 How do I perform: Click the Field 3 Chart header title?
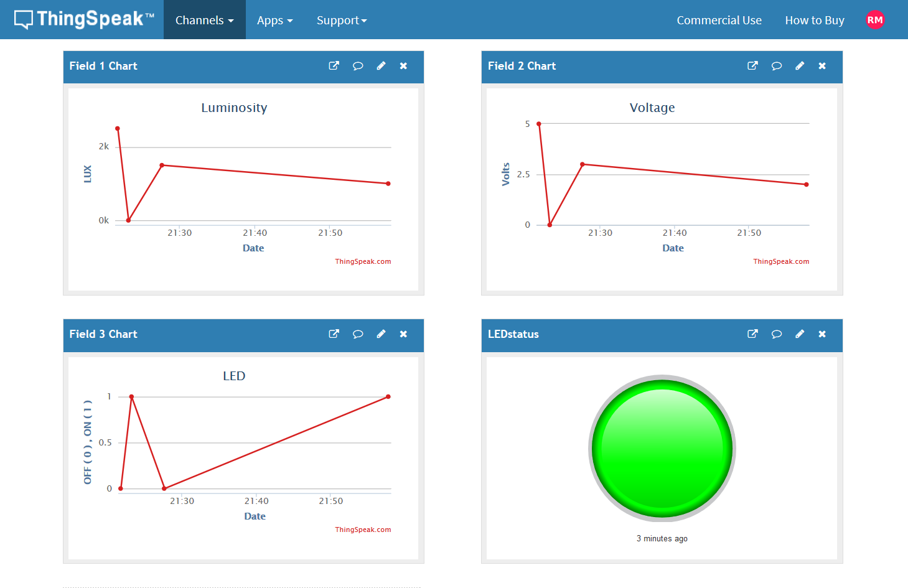103,334
